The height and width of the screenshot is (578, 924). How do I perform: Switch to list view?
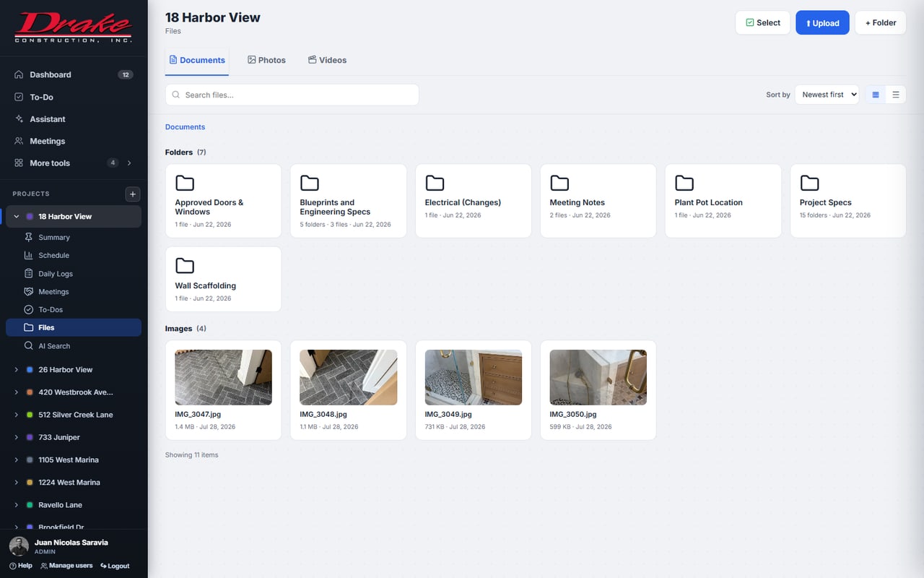coord(896,95)
